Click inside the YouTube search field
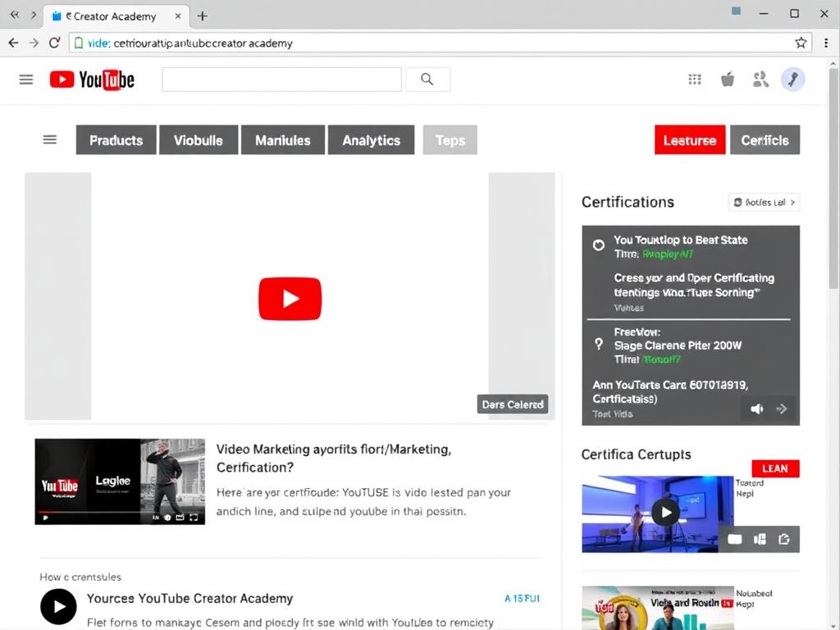 282,80
